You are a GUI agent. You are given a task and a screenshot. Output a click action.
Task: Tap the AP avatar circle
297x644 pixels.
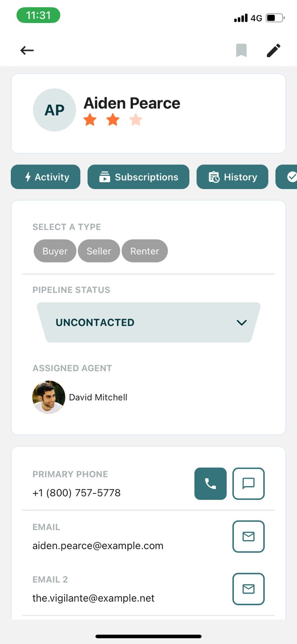(54, 110)
